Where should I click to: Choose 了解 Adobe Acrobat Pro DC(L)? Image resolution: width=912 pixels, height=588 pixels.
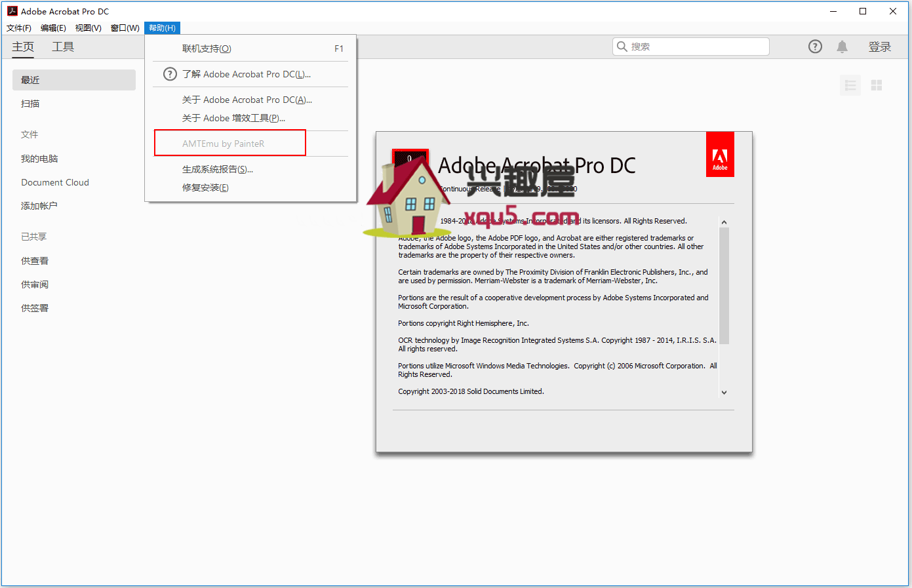point(250,74)
